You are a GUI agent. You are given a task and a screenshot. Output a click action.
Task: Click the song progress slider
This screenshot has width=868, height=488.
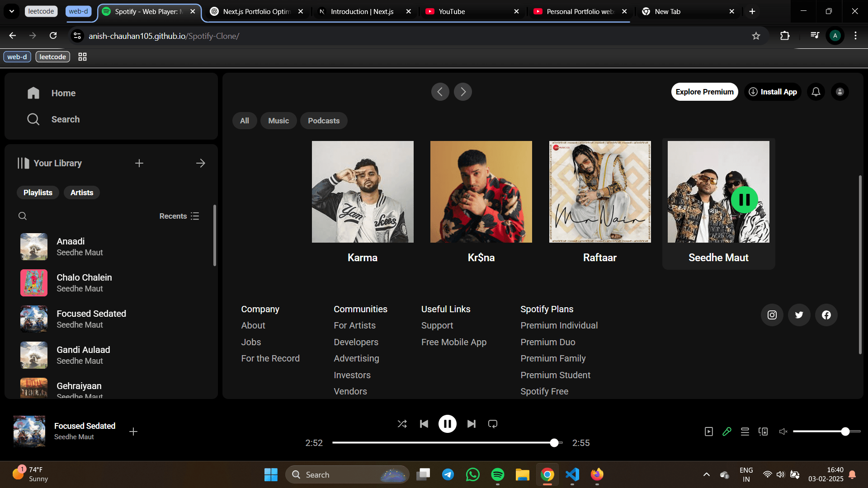(x=447, y=443)
